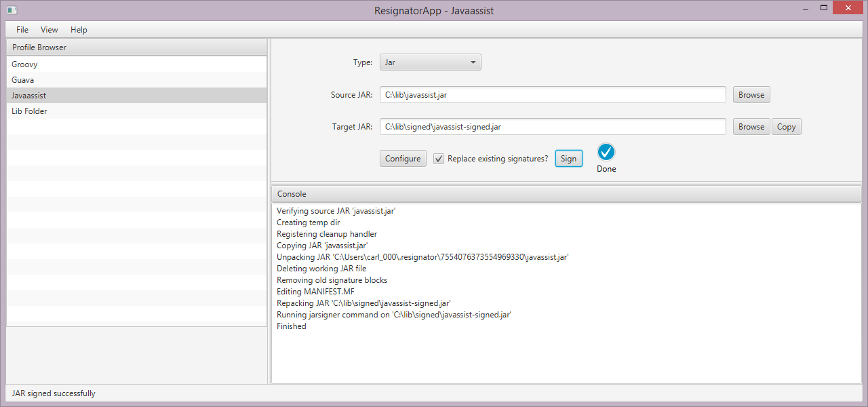The height and width of the screenshot is (407, 868).
Task: Click the 'Finished' console line
Action: click(x=292, y=326)
